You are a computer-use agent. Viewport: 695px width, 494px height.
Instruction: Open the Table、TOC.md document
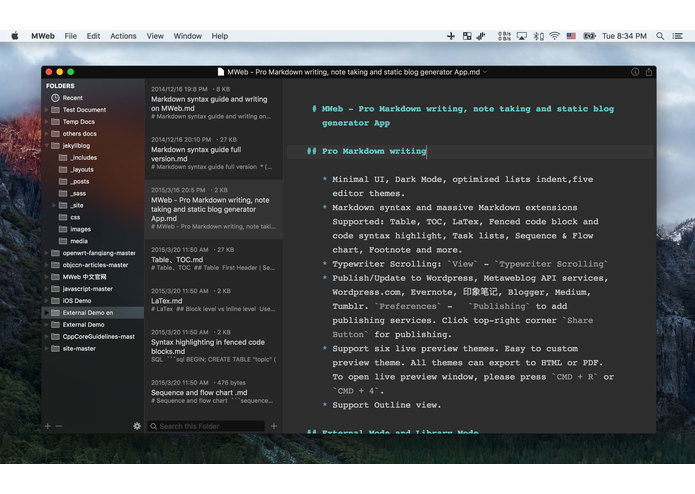point(214,259)
